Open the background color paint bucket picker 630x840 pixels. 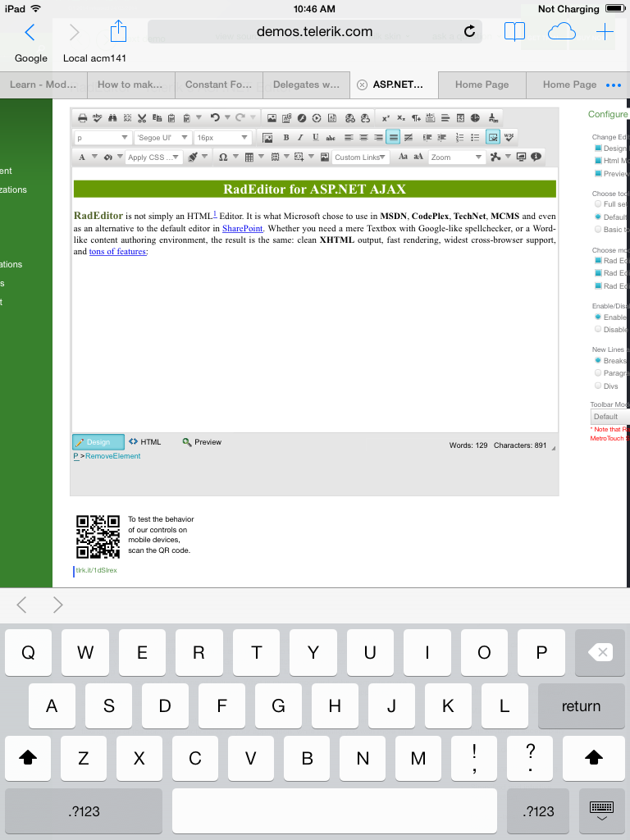[x=107, y=157]
